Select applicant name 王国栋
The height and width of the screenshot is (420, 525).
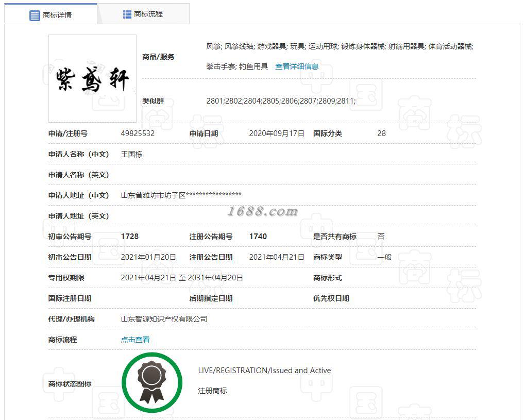131,155
